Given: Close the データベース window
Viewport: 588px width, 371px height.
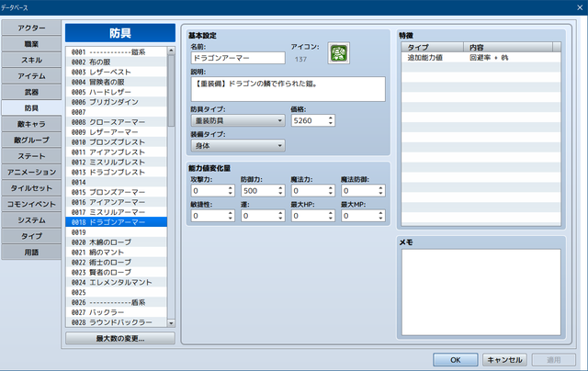Looking at the screenshot, I should tap(580, 7).
